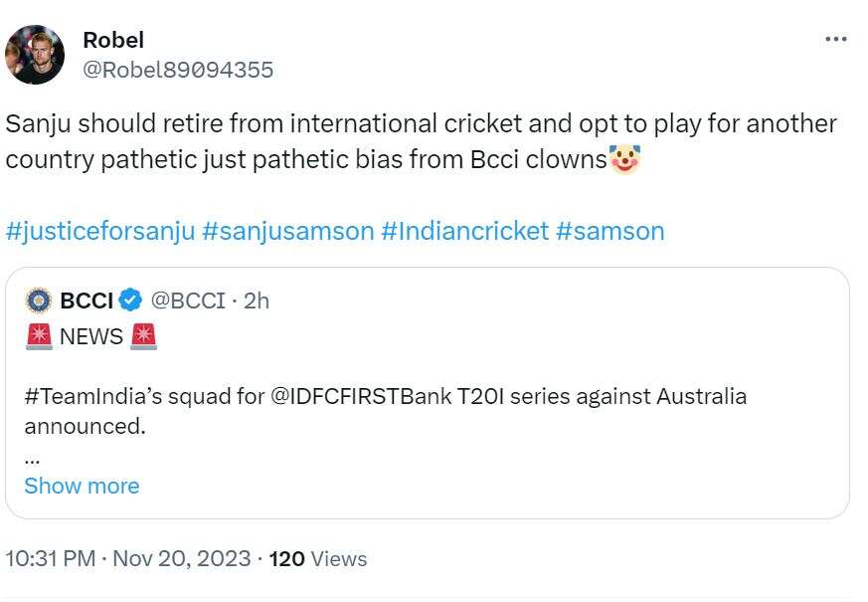The width and height of the screenshot is (868, 602).
Task: Click the siren emoji before NEWS
Action: click(39, 336)
